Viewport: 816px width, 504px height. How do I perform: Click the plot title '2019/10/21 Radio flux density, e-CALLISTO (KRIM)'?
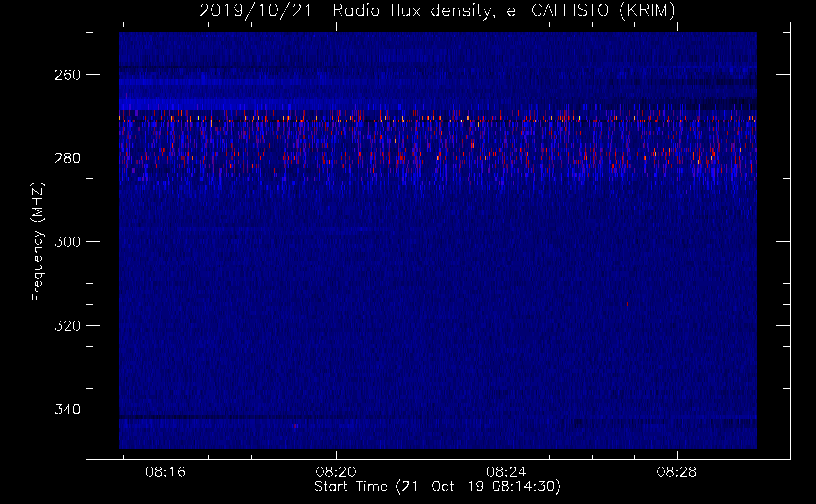[x=437, y=10]
